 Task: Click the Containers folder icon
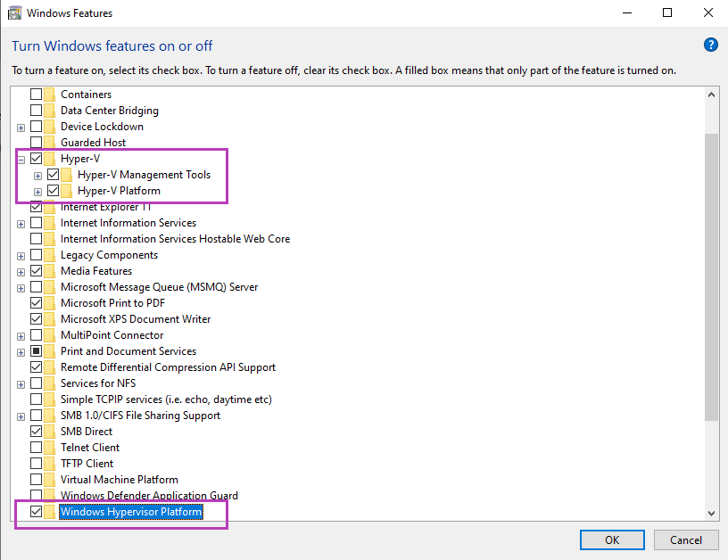[x=49, y=95]
